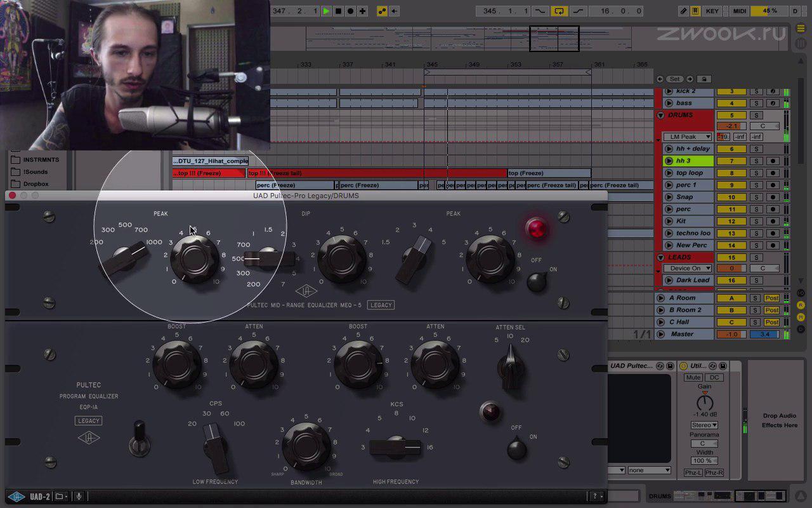Image resolution: width=812 pixels, height=508 pixels.
Task: Unfold the hh 3 track
Action: pos(669,161)
